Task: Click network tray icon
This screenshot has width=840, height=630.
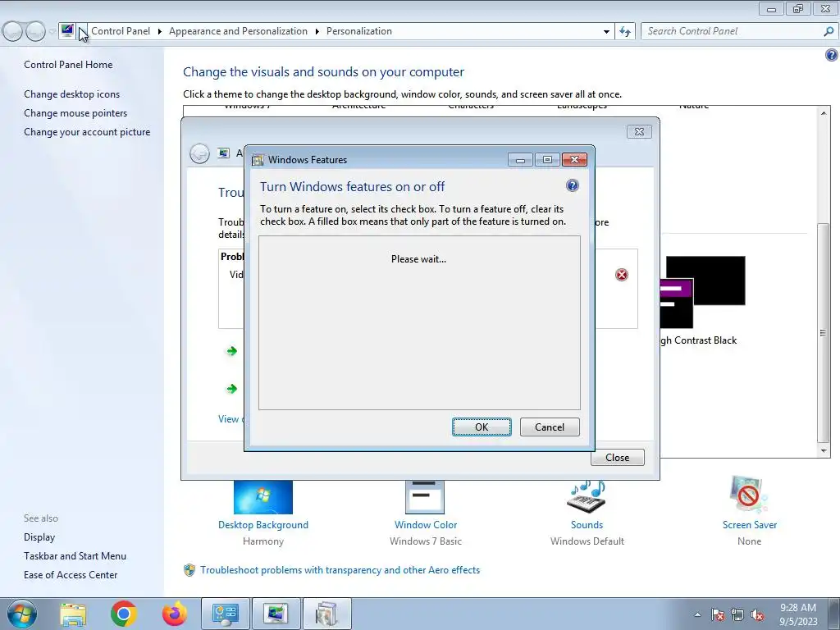Action: coord(737,614)
